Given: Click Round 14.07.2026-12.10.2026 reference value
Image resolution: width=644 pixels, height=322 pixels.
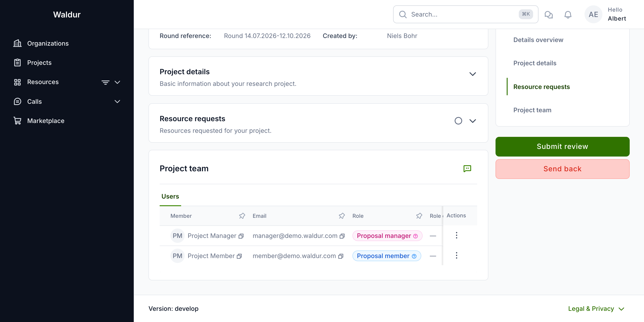Looking at the screenshot, I should (x=267, y=36).
